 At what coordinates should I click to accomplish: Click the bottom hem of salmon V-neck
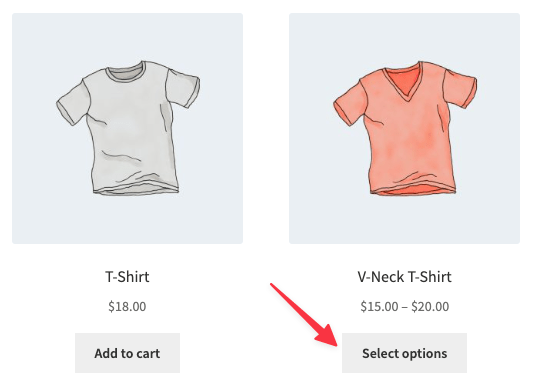click(x=413, y=191)
